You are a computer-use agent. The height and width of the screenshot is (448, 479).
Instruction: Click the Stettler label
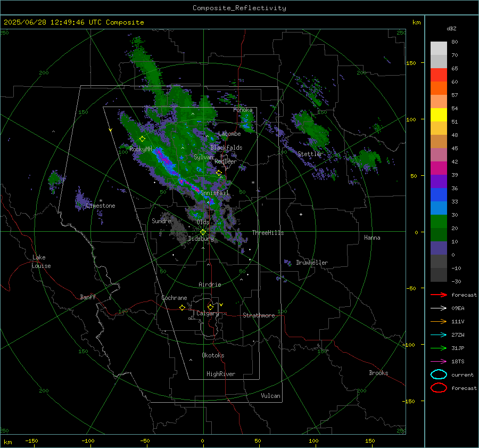point(310,154)
